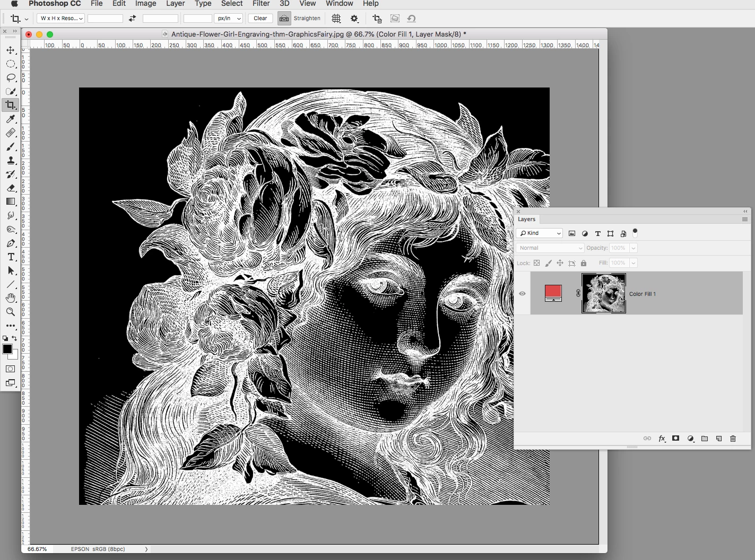
Task: Toggle shape layer filter
Action: (610, 233)
